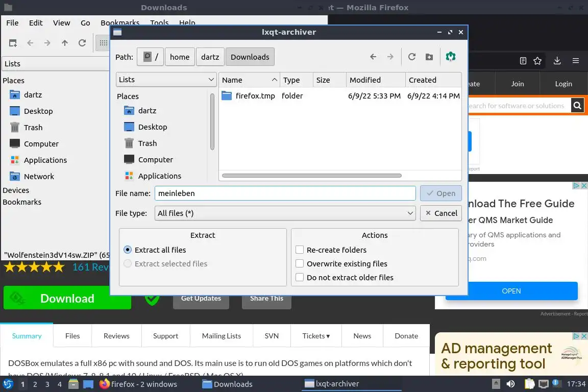Enable the Overwrite existing files checkbox
The image size is (588, 392).
(300, 264)
